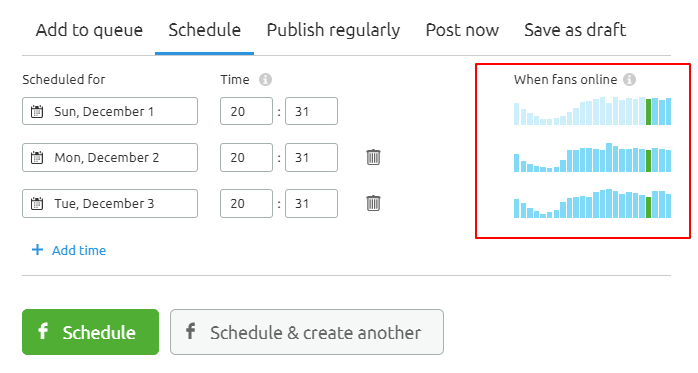Switch to the Add to queue tab
The width and height of the screenshot is (698, 373).
pyautogui.click(x=89, y=30)
